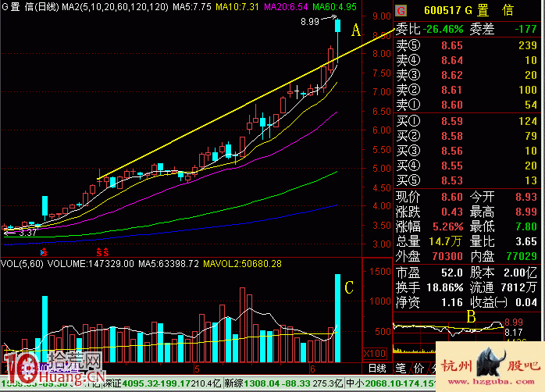Click the 外盘 70300 value
This screenshot has width=545, height=392.
coord(447,256)
